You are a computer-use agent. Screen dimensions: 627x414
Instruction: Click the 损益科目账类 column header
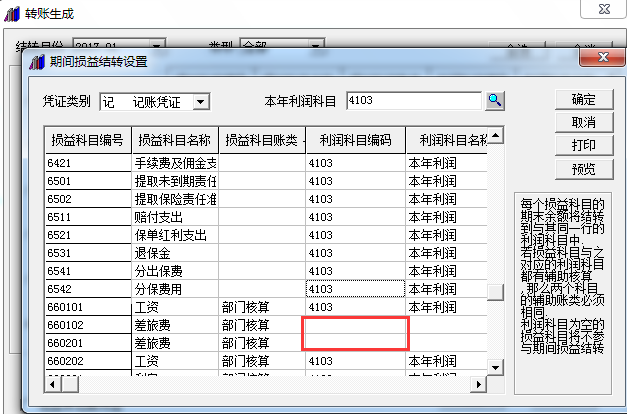click(x=262, y=140)
